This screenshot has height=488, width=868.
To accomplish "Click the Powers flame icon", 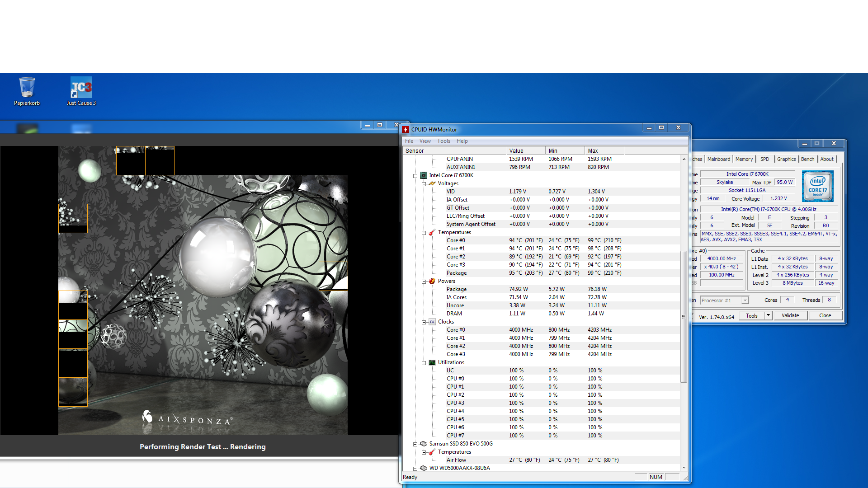I will (432, 281).
